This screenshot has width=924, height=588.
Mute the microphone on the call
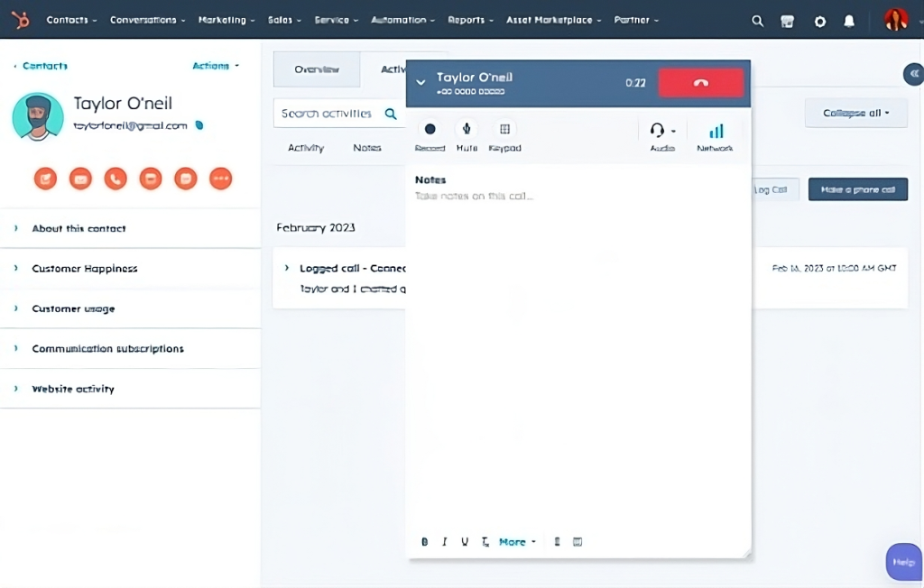pyautogui.click(x=467, y=130)
